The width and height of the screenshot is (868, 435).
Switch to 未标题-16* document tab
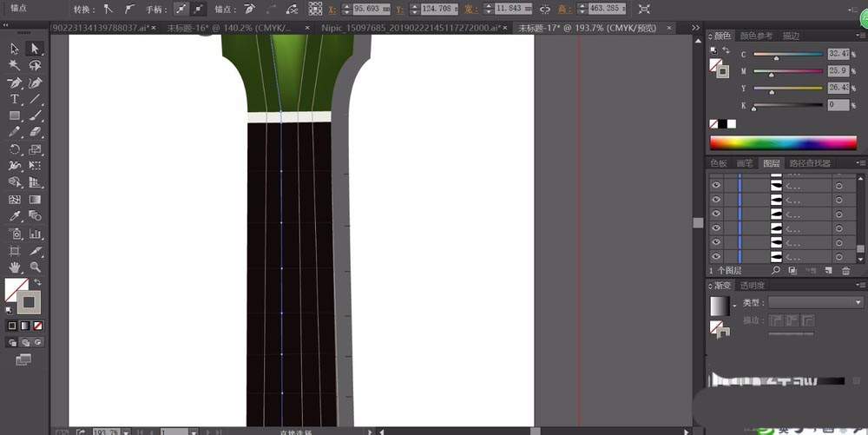[x=230, y=28]
